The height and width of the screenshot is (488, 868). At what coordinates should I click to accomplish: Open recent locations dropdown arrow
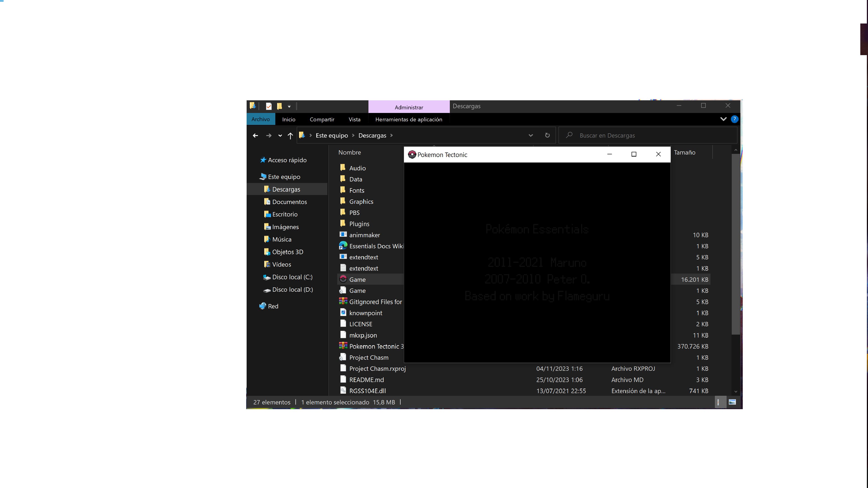(280, 136)
